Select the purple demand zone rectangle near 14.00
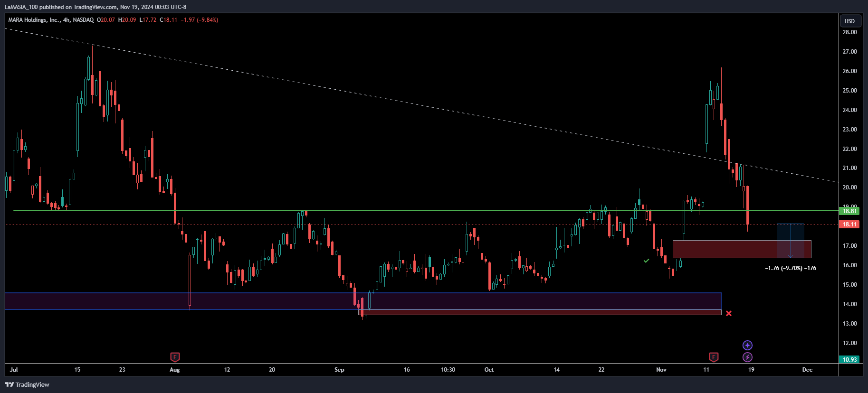Viewport: 868px width, 393px height. (363, 301)
